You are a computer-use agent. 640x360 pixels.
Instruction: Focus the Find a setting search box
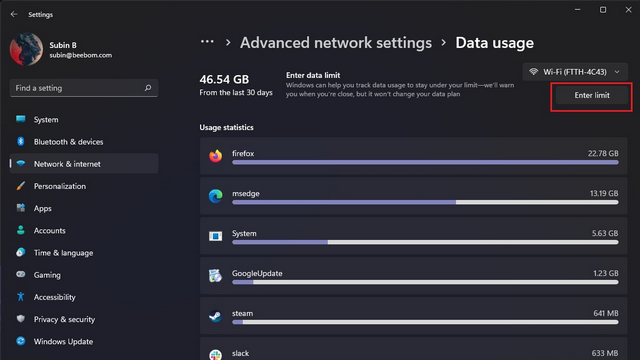[84, 88]
